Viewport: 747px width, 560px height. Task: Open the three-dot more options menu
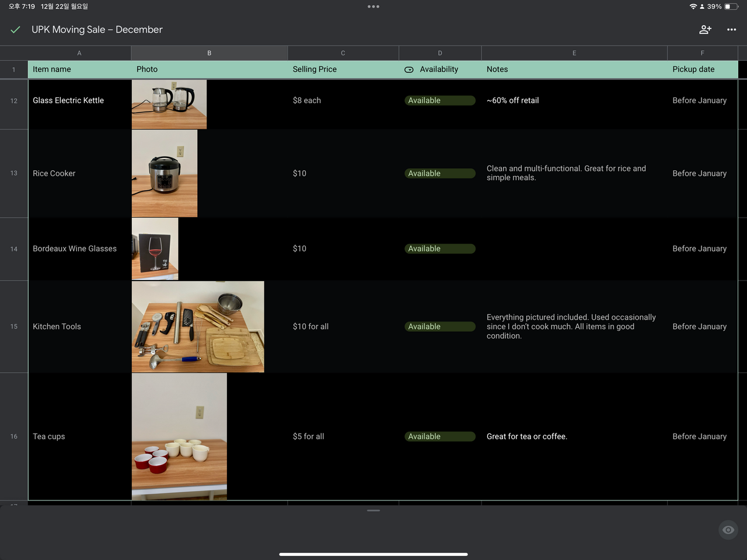point(731,30)
